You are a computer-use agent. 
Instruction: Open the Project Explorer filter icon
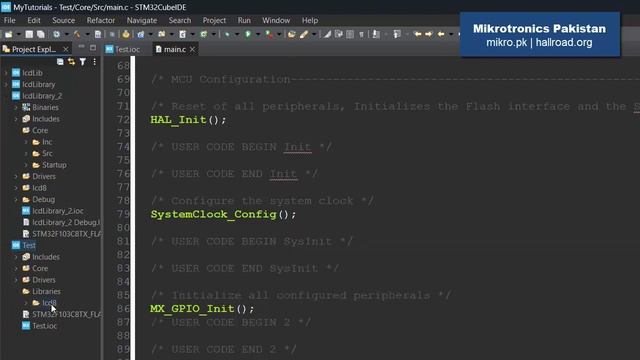tap(83, 62)
